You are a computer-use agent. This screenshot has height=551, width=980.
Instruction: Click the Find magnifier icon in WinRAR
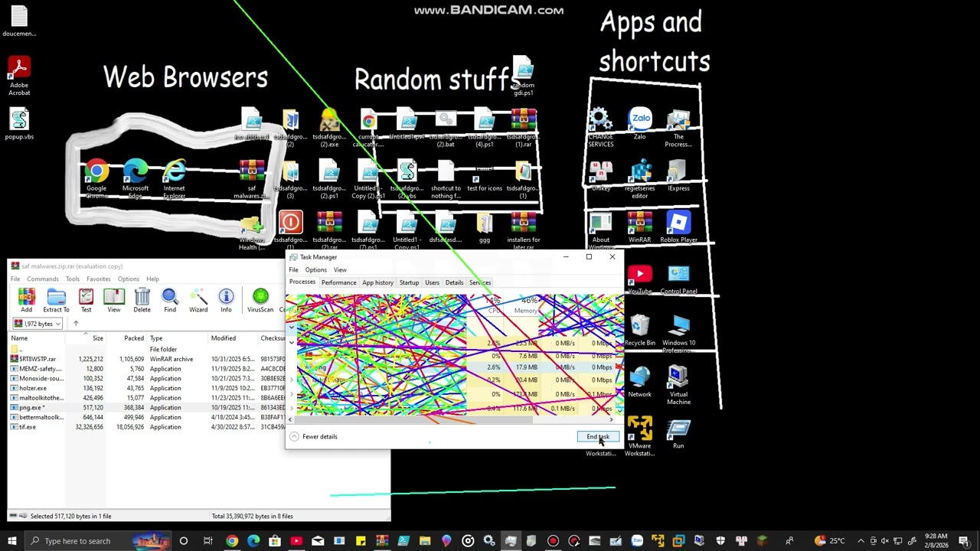[x=170, y=300]
